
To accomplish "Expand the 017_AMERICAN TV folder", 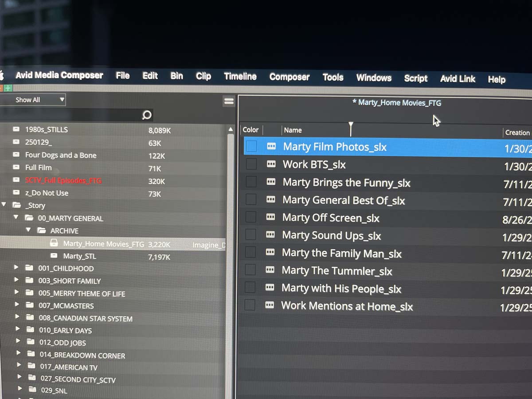I will 19,365.
